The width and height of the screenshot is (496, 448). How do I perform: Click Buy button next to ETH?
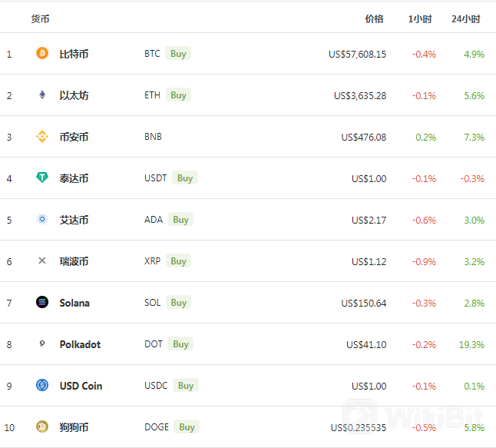[x=178, y=95]
